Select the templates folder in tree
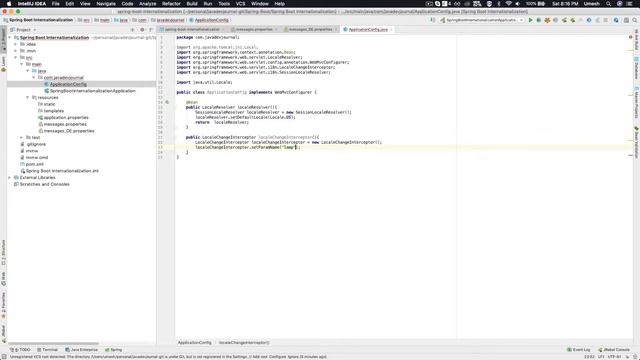 [x=53, y=111]
